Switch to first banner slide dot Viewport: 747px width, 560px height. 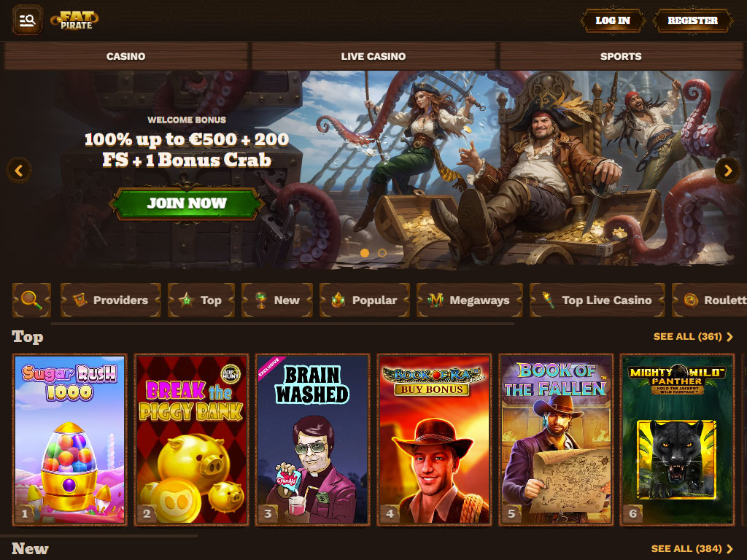pyautogui.click(x=365, y=253)
